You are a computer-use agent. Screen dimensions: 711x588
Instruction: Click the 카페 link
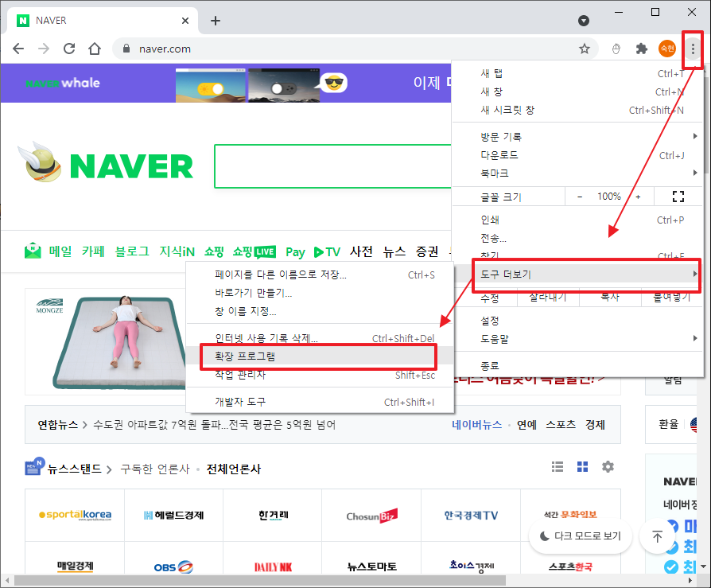coord(93,251)
